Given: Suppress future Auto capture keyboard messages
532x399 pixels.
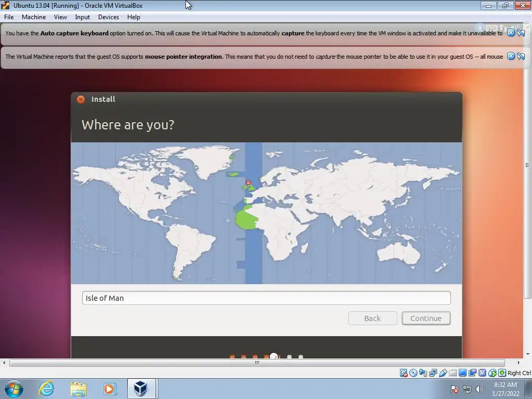Looking at the screenshot, I should (521, 33).
